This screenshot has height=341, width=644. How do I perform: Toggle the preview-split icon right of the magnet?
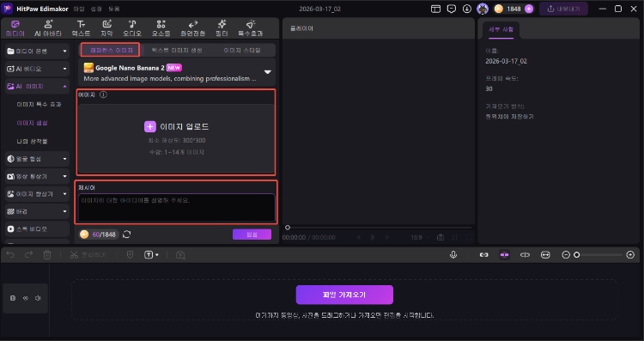tap(525, 255)
